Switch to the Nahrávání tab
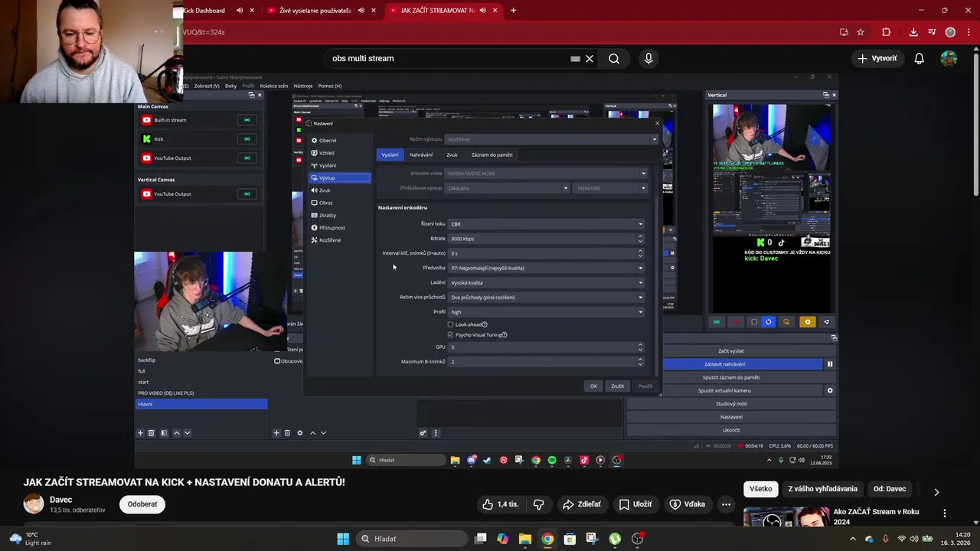Screen dimensions: 980x551 (x=421, y=155)
